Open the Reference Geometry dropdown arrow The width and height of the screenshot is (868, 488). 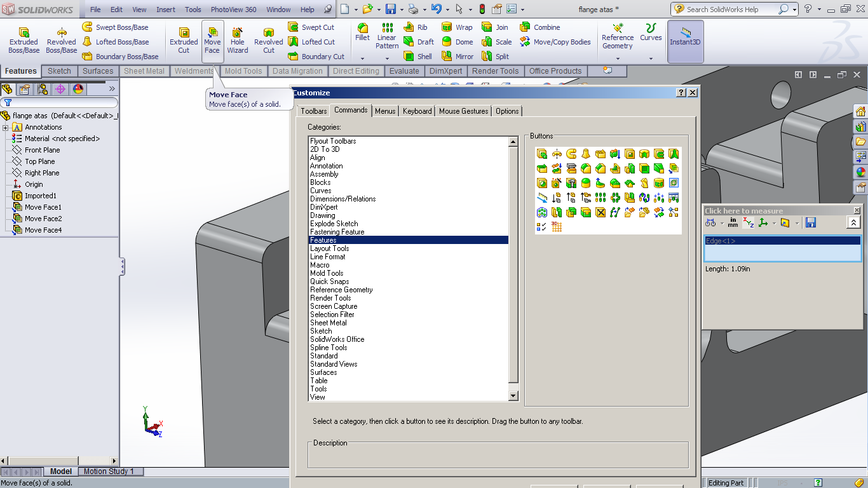pos(618,58)
